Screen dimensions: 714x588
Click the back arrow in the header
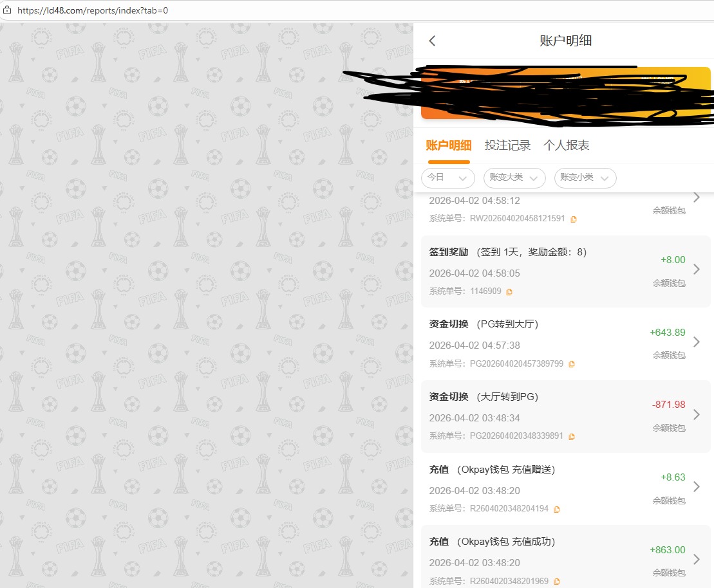pyautogui.click(x=432, y=41)
